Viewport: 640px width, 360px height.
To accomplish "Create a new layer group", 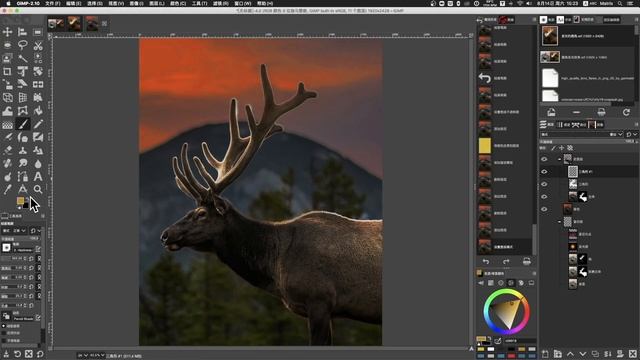I will tap(558, 354).
